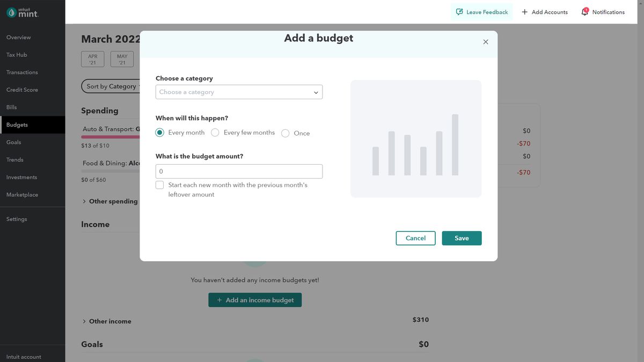Open Settings from the sidebar
The height and width of the screenshot is (362, 644).
tap(16, 219)
